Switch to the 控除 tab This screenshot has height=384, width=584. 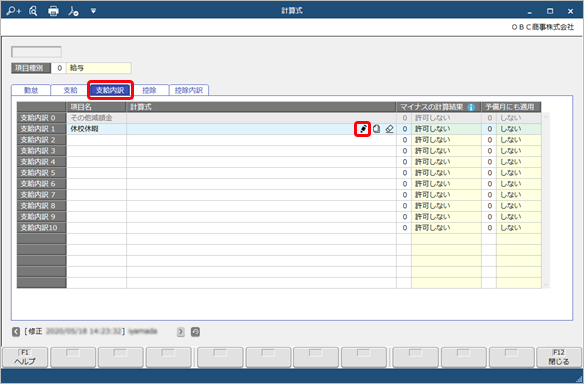149,90
